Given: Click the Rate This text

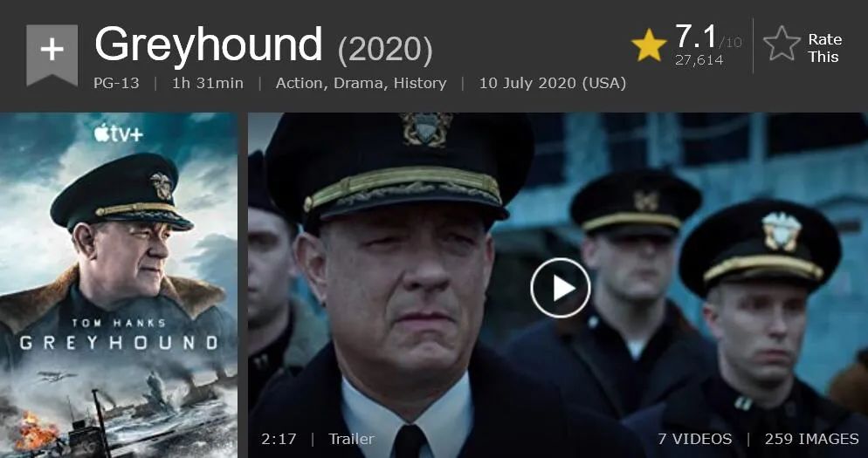Looking at the screenshot, I should click(x=824, y=48).
